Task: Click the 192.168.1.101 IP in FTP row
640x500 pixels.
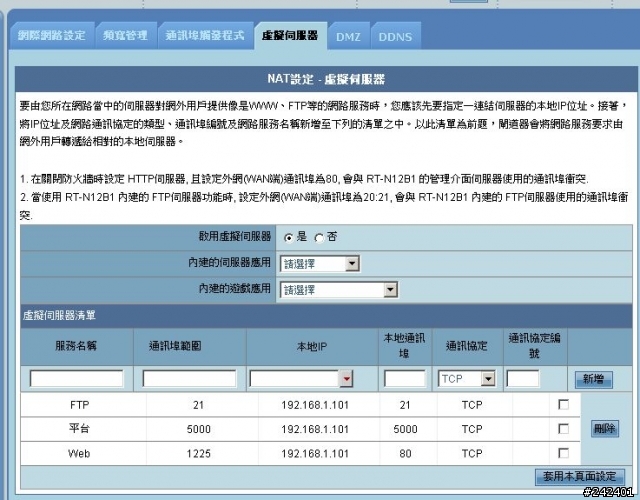Action: click(x=315, y=405)
